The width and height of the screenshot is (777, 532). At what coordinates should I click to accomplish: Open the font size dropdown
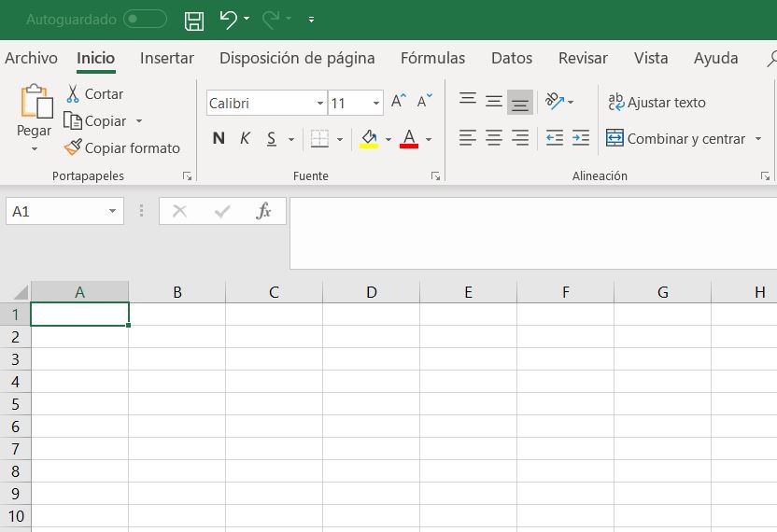point(376,104)
